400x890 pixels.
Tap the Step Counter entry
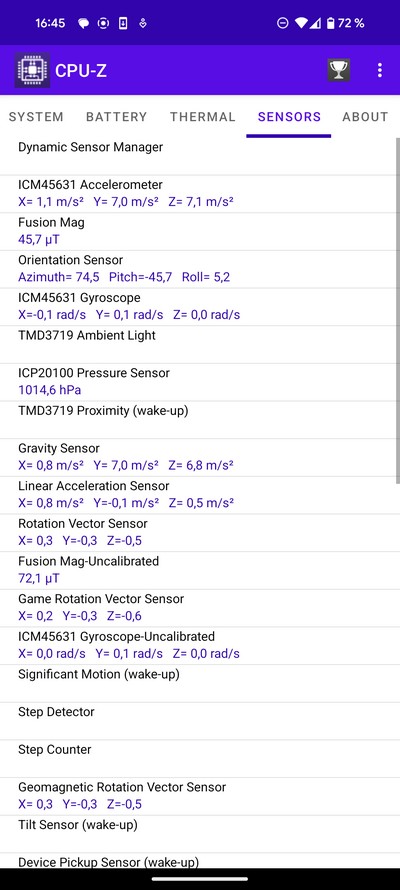click(197, 759)
